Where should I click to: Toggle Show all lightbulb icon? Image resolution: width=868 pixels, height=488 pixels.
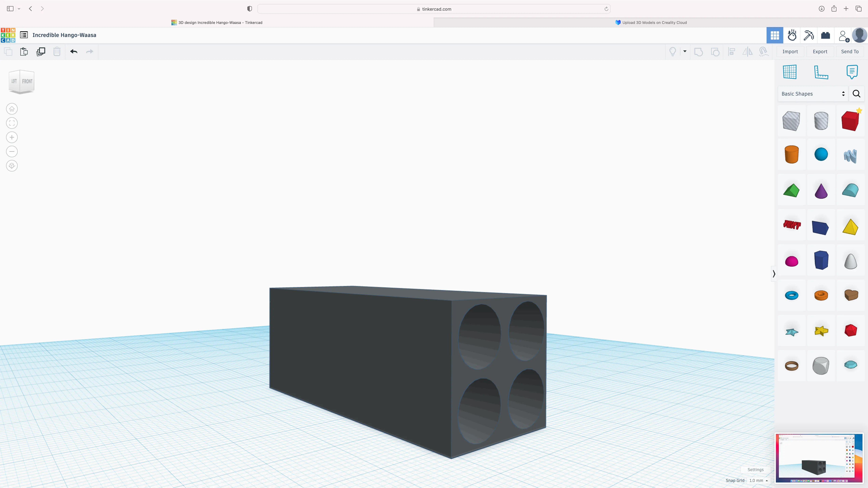673,52
